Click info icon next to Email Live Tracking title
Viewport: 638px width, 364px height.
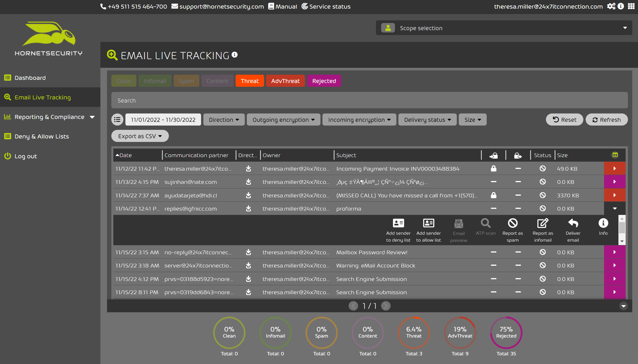click(235, 55)
